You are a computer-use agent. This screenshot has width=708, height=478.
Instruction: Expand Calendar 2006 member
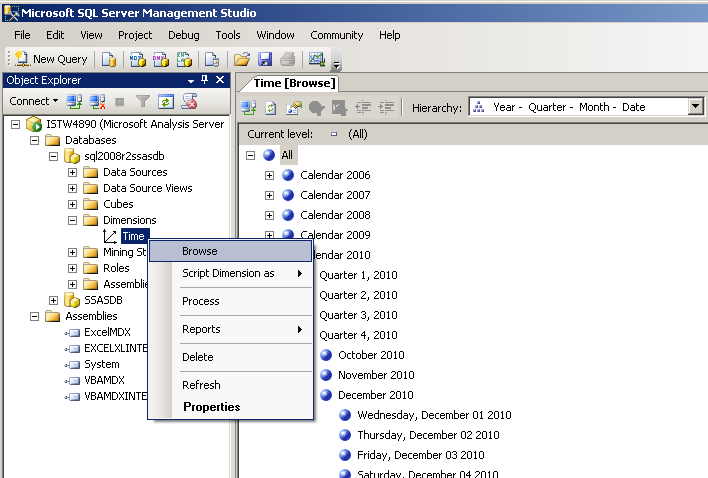click(x=269, y=175)
